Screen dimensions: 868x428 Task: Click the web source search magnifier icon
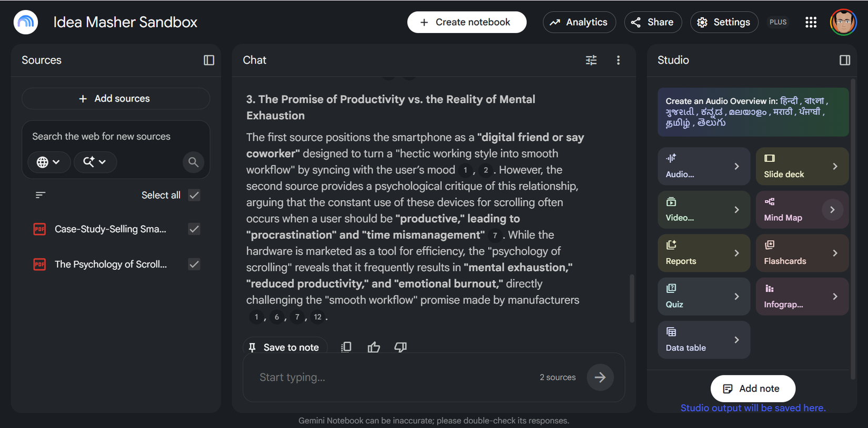[194, 162]
